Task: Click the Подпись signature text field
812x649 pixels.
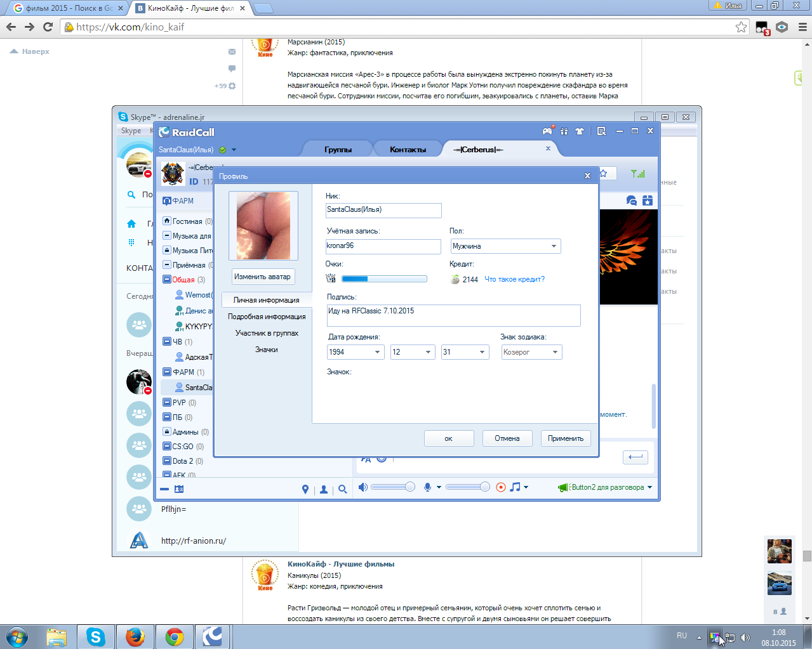Action: click(x=453, y=315)
